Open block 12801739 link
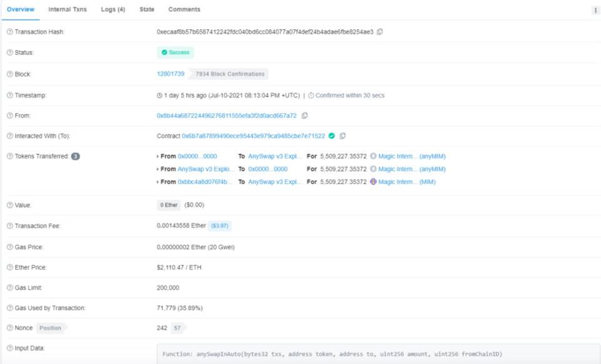The height and width of the screenshot is (364, 601). pos(170,74)
